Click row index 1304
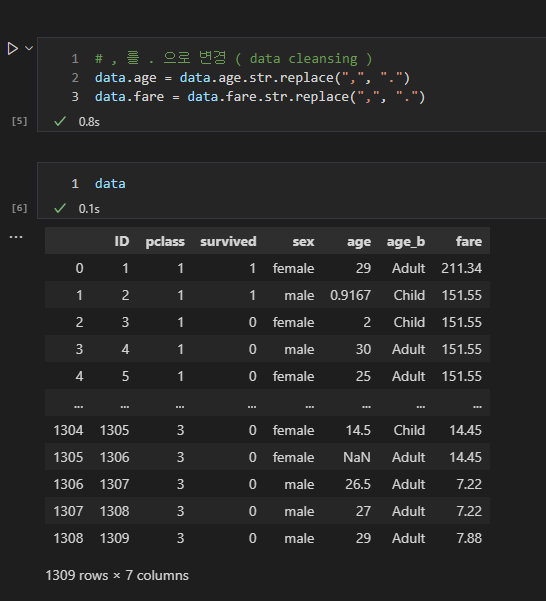The image size is (546, 601). coord(68,430)
